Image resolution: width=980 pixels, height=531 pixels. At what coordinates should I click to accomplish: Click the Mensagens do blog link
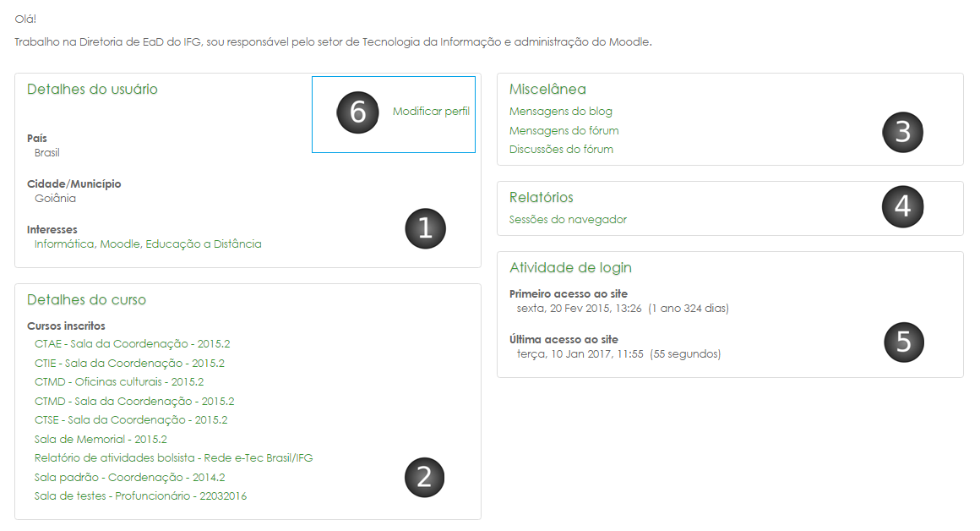point(560,111)
